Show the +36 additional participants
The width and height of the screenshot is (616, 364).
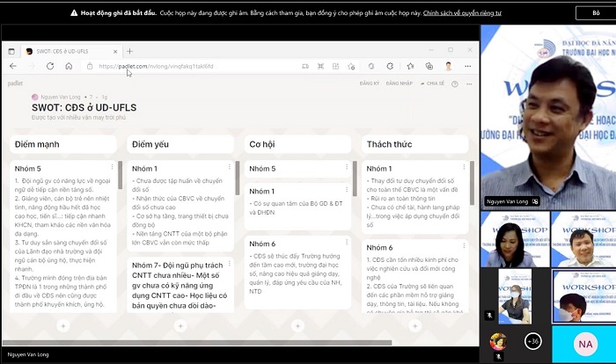click(532, 341)
